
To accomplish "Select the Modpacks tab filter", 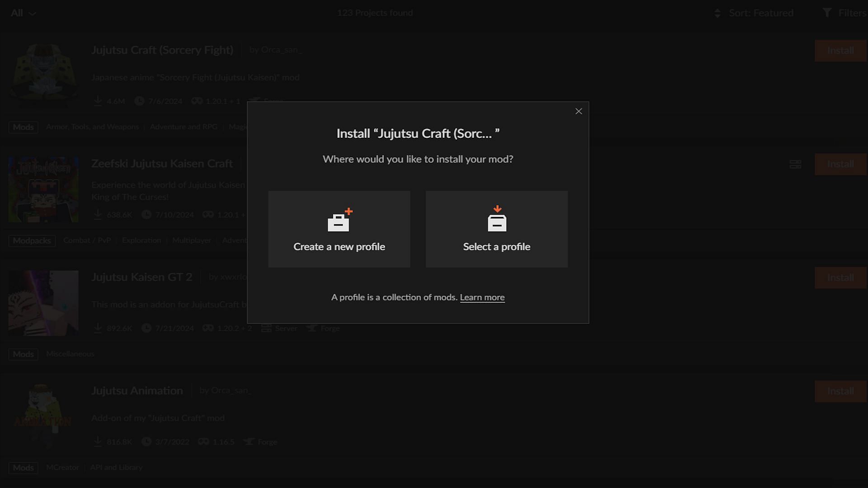I will pyautogui.click(x=32, y=240).
